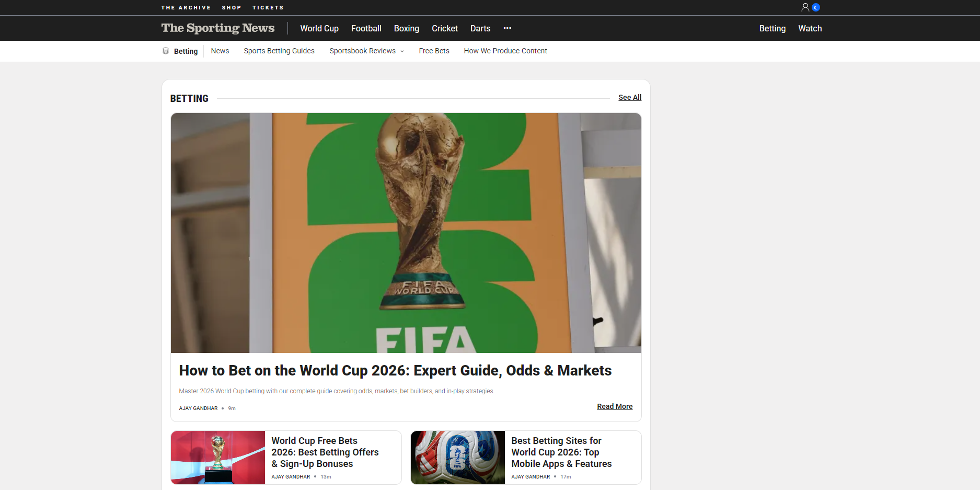This screenshot has height=490, width=980.
Task: Click the blue C badge icon
Action: 816,7
